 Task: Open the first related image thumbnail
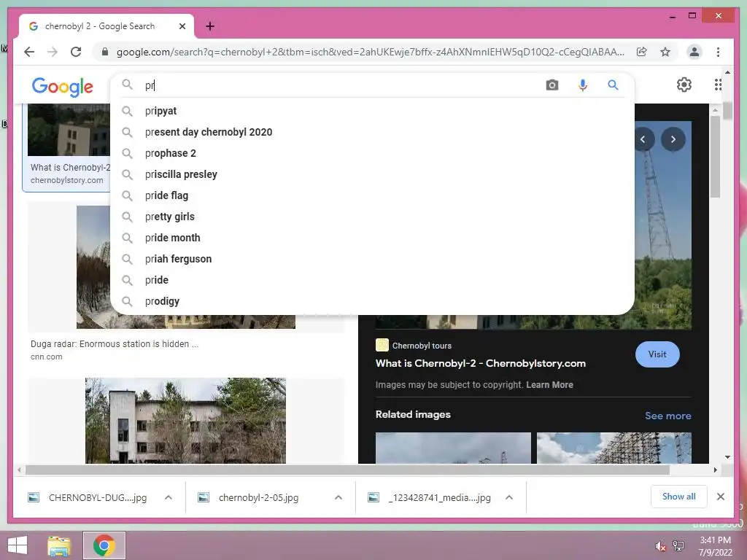[x=453, y=448]
